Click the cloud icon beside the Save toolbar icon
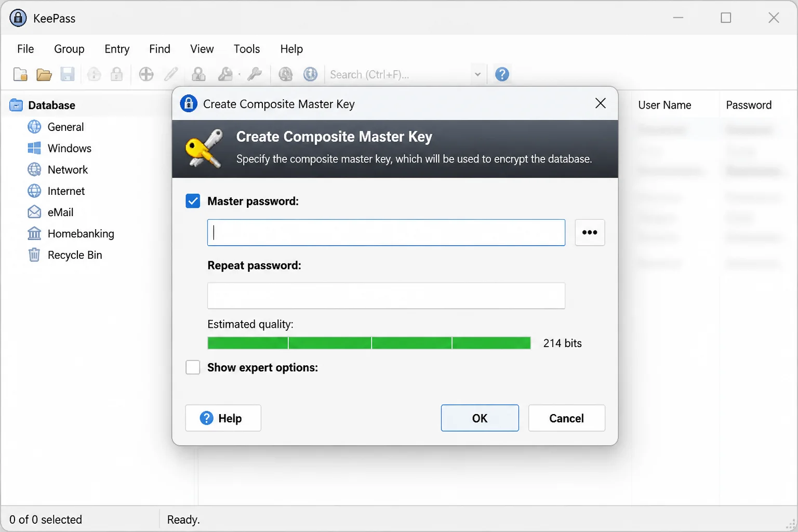This screenshot has width=798, height=532. tap(94, 74)
